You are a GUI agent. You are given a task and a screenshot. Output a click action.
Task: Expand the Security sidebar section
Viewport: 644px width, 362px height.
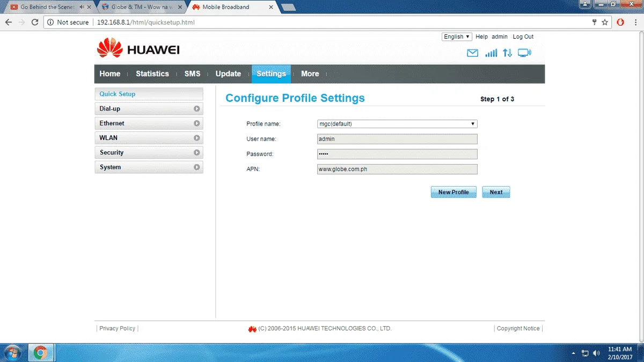[x=149, y=153]
